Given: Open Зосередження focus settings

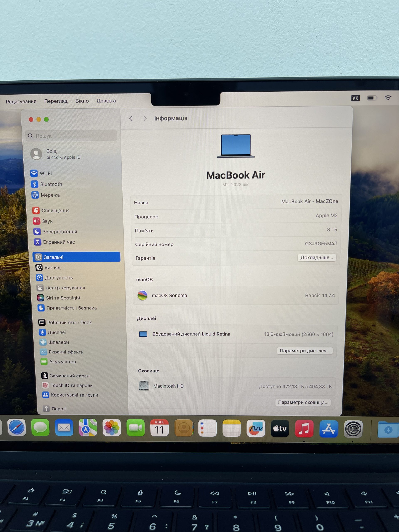Looking at the screenshot, I should click(55, 232).
